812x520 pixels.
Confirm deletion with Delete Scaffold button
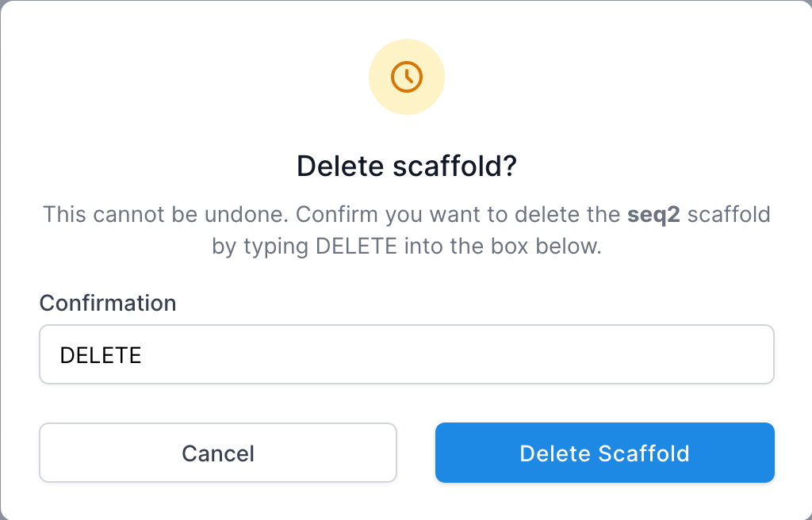tap(605, 453)
